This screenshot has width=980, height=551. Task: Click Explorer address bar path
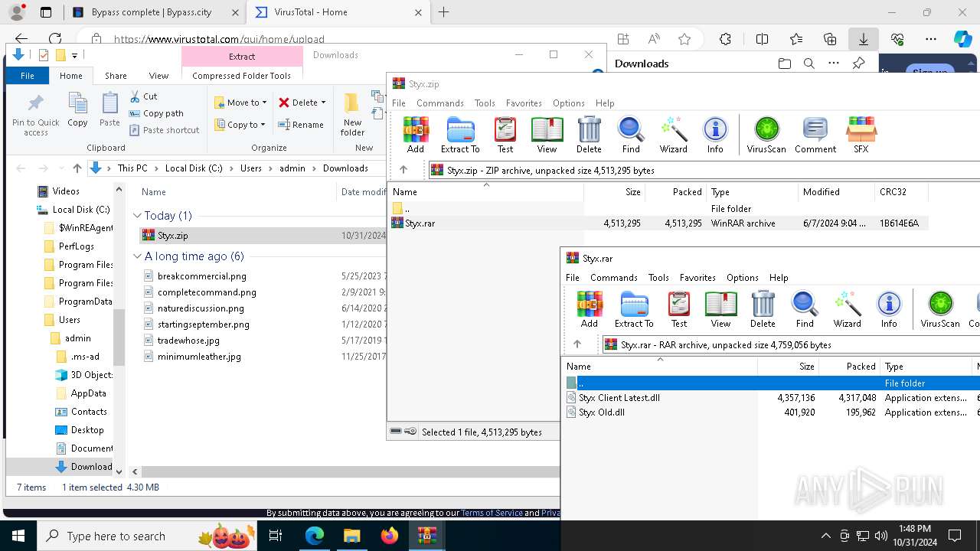242,168
